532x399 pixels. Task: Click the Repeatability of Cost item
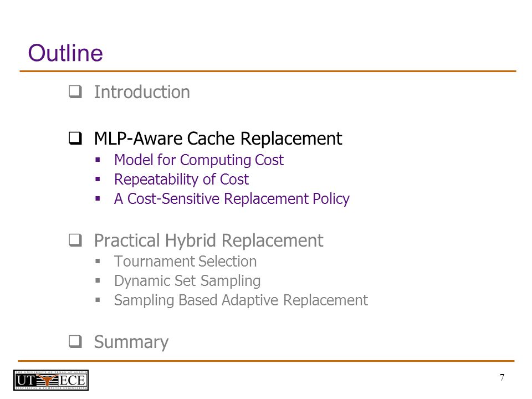click(x=182, y=179)
